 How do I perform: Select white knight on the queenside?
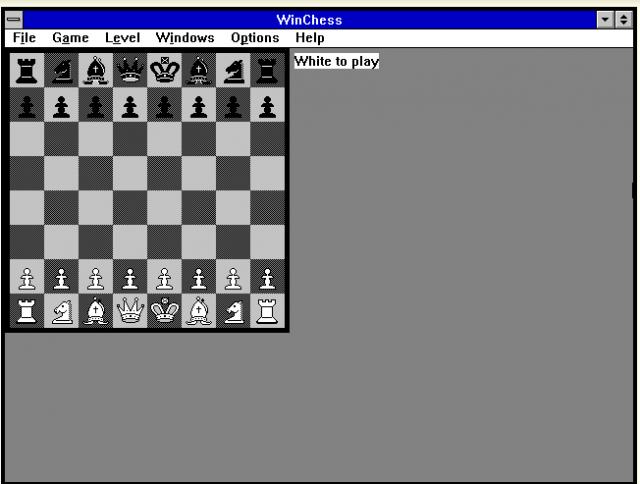(62, 311)
